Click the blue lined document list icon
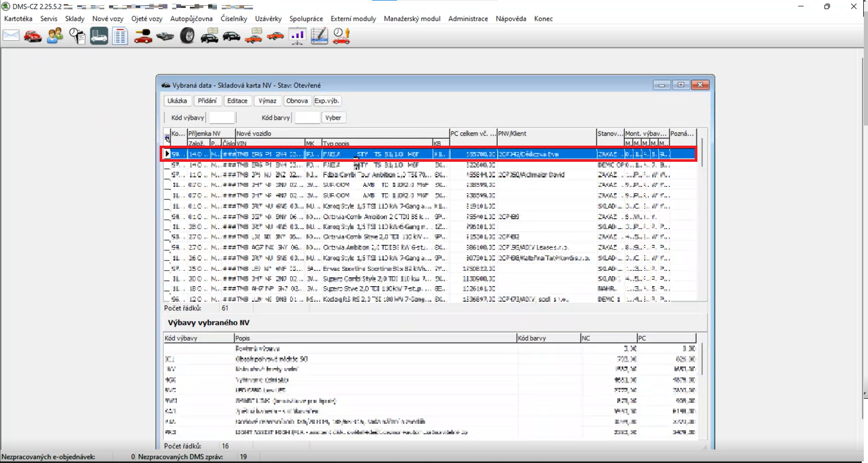868x463 pixels. coord(120,36)
